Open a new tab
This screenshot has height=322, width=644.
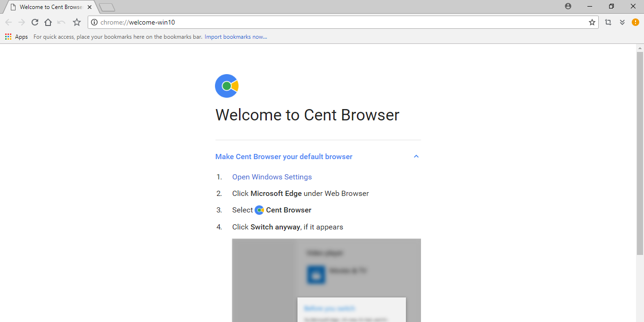pyautogui.click(x=106, y=7)
